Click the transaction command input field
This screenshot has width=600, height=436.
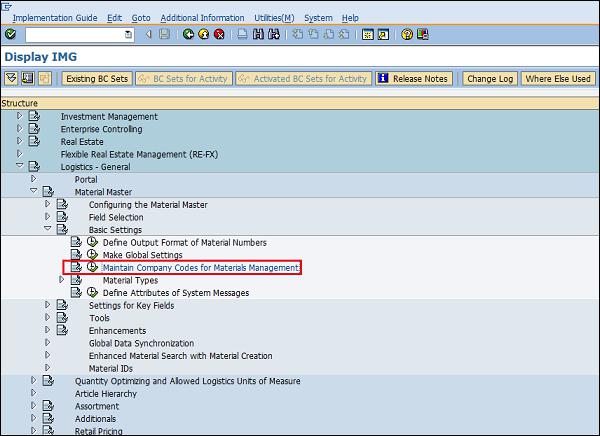click(73, 34)
